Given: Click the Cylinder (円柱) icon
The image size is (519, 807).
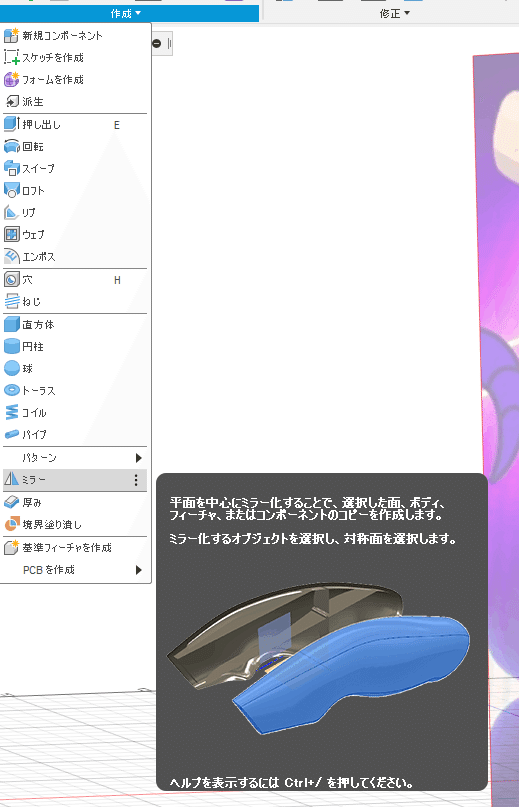Looking at the screenshot, I should [x=11, y=346].
